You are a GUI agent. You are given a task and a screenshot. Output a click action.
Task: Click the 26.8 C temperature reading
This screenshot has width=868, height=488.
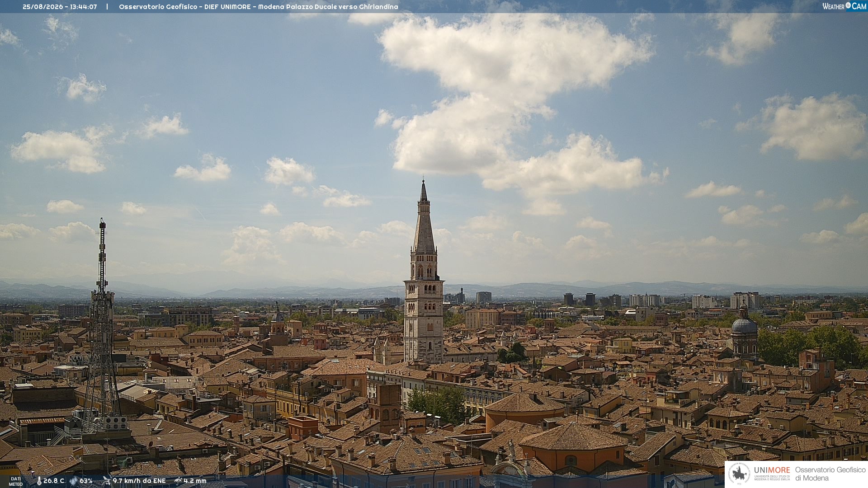click(x=54, y=481)
